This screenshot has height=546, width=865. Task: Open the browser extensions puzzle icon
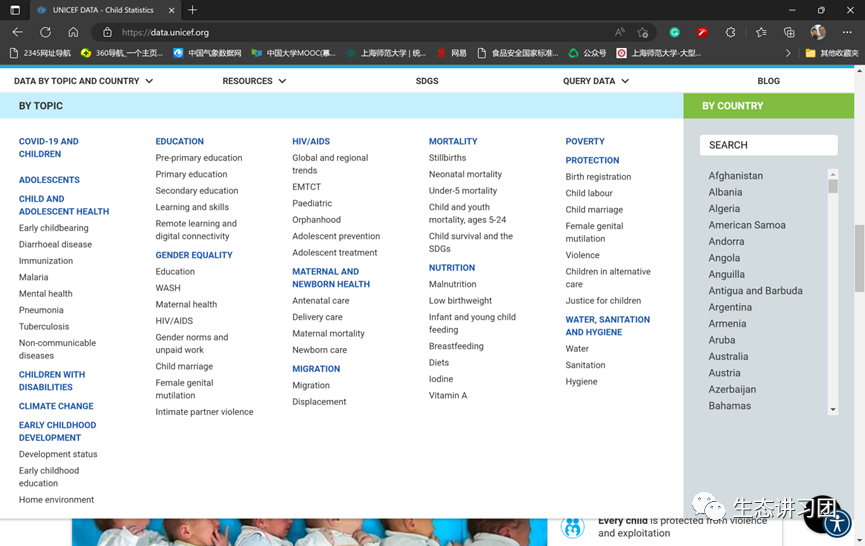click(x=730, y=33)
